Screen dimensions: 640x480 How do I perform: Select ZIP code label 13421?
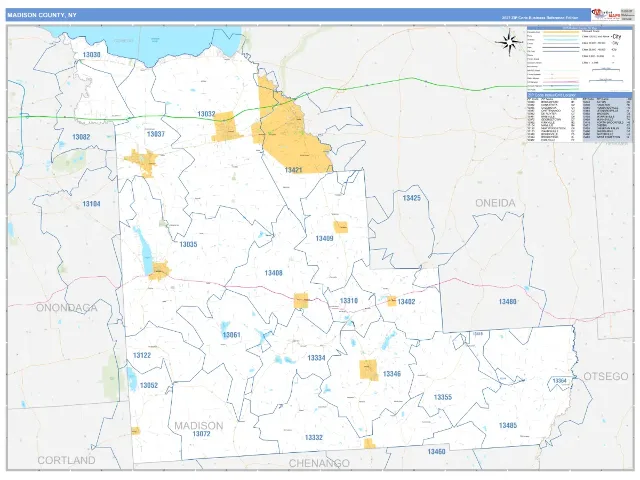coord(293,170)
